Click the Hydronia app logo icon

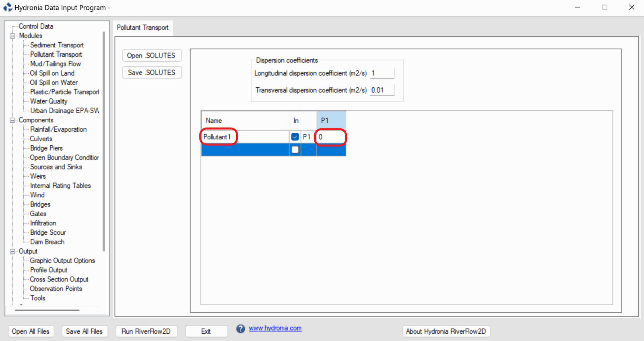[x=8, y=7]
